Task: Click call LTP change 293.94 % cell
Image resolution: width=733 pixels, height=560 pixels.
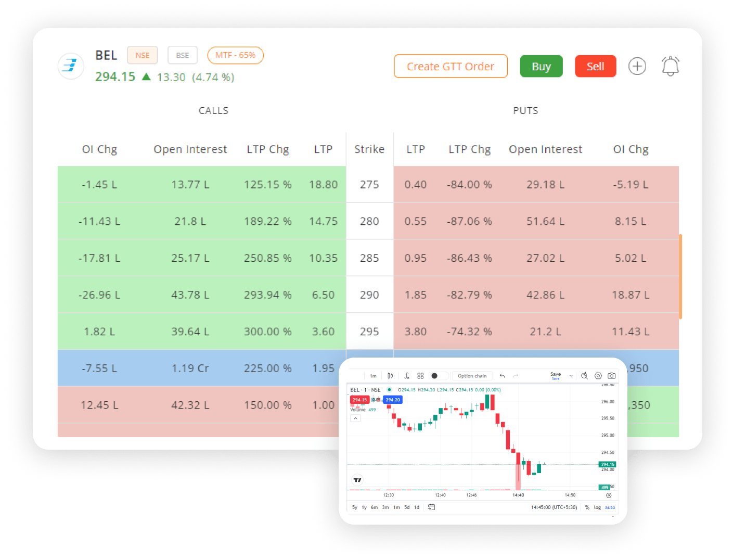Action: point(268,295)
